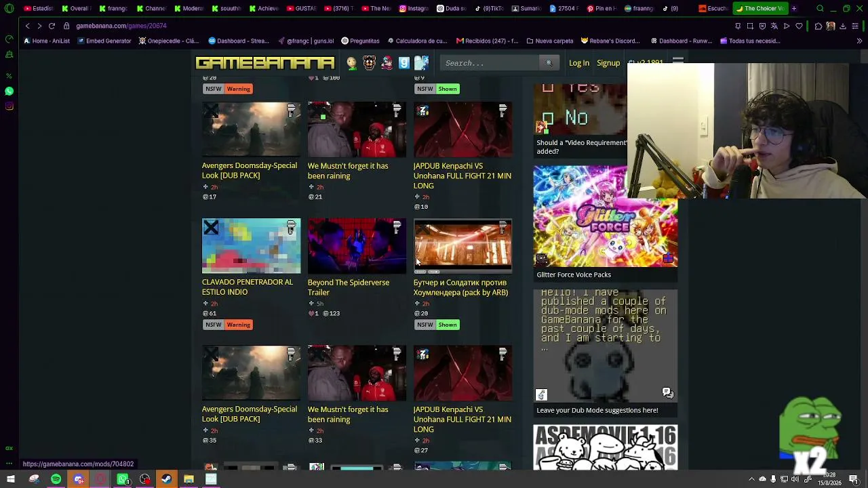The image size is (868, 488).
Task: Switch to the 'Estadíst' browser tab
Action: 38,8
